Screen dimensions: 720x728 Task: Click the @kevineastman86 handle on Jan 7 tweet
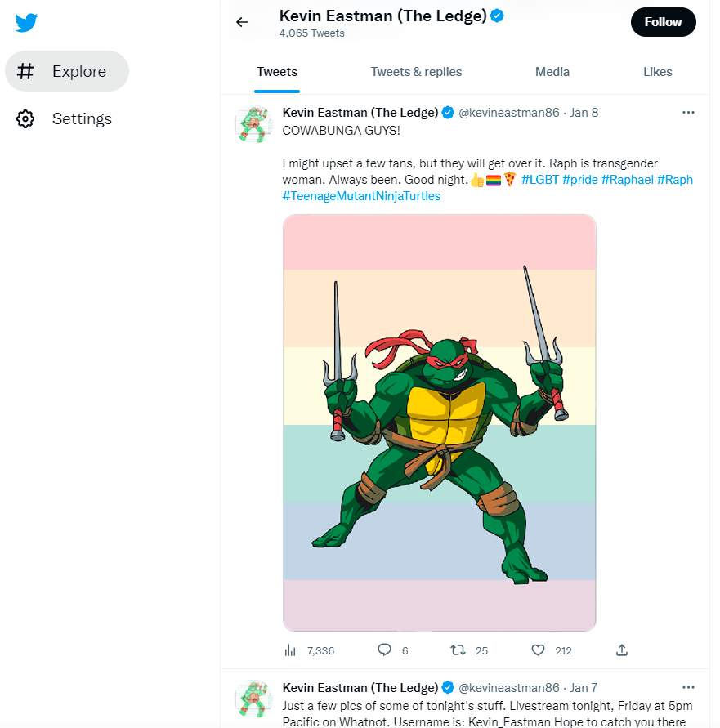click(508, 687)
